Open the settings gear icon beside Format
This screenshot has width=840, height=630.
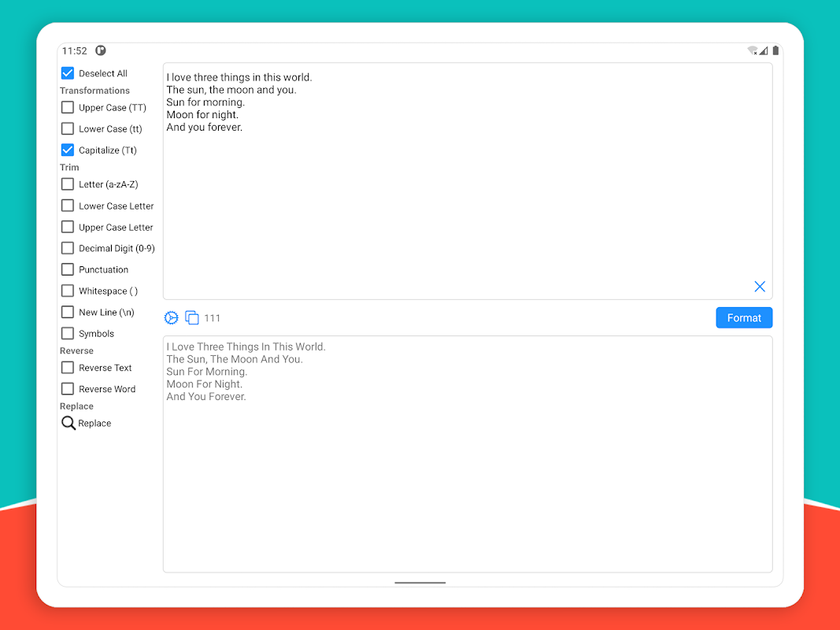tap(171, 317)
